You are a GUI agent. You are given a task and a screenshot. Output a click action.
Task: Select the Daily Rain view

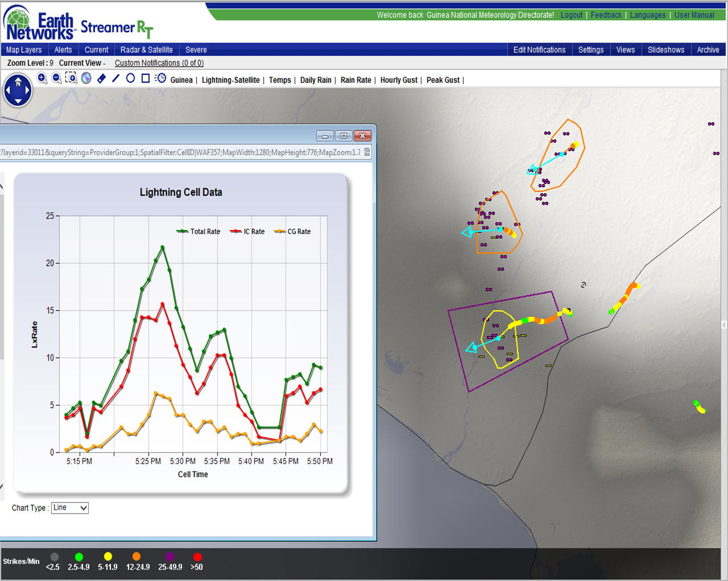pos(316,80)
